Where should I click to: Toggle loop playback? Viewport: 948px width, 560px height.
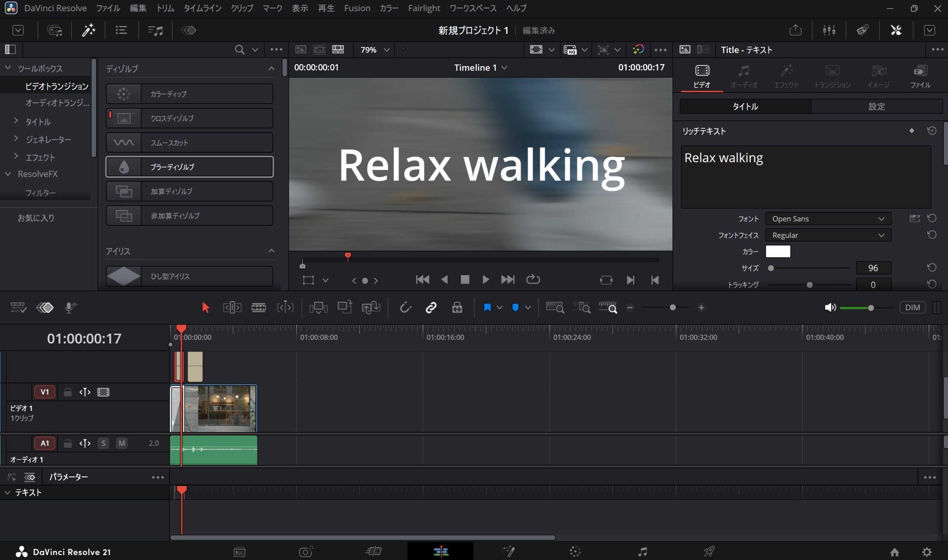tap(533, 279)
